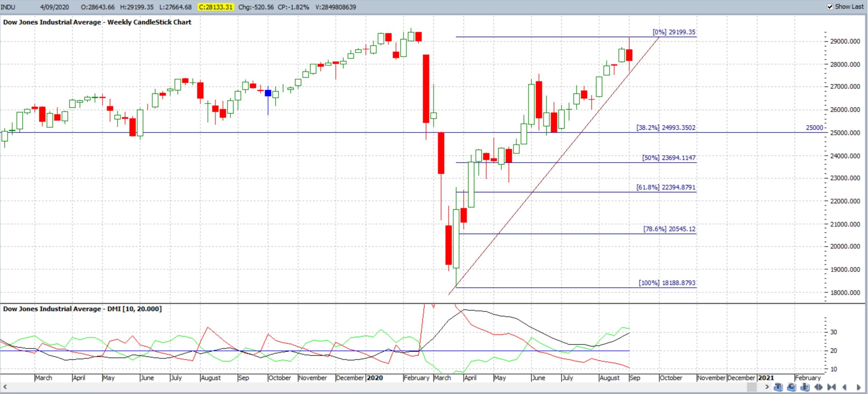
Task: Click the blue folder icon with exclamation mark
Action: 804,387
